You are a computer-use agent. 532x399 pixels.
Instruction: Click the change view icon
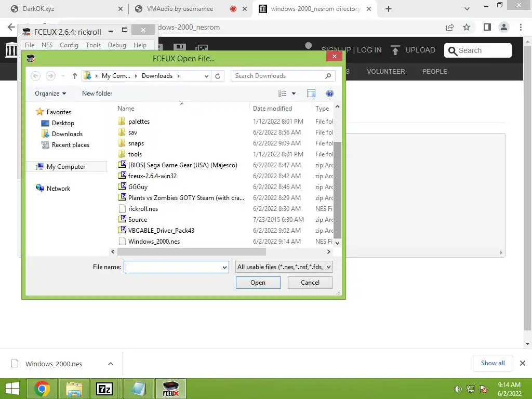282,94
